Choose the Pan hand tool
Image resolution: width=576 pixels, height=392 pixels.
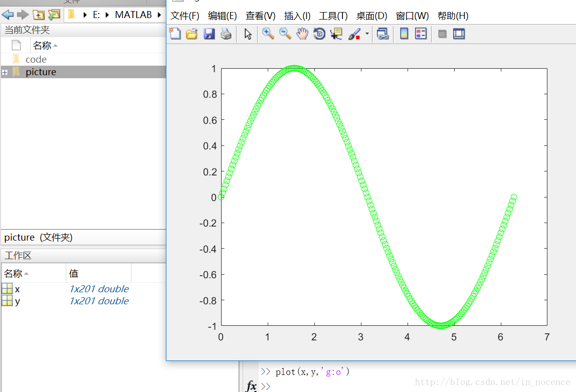[x=302, y=34]
